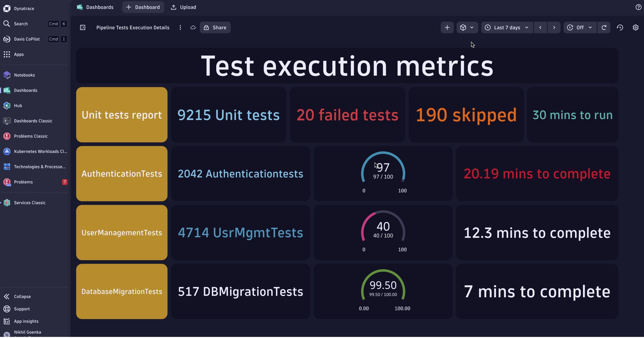The width and height of the screenshot is (644, 338).
Task: Click the Upload button
Action: click(x=183, y=7)
